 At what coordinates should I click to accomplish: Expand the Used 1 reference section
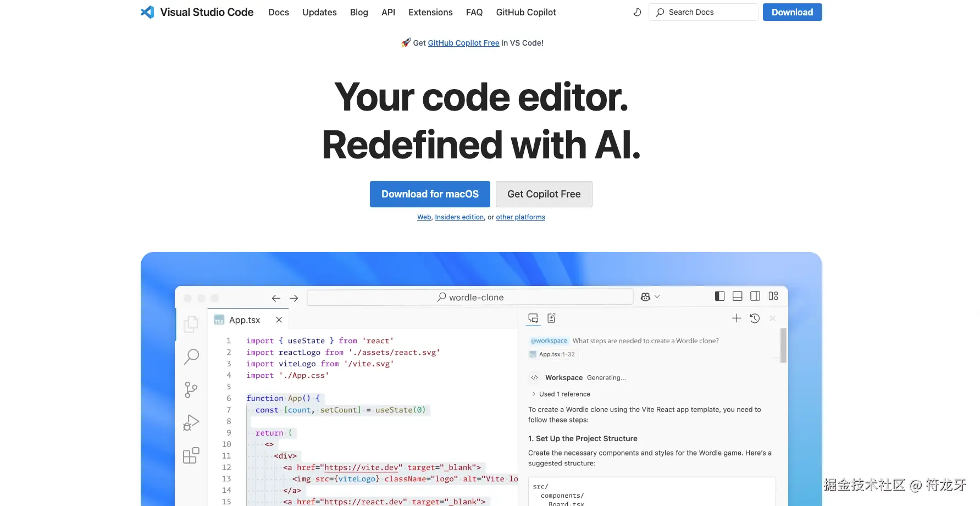(x=561, y=394)
